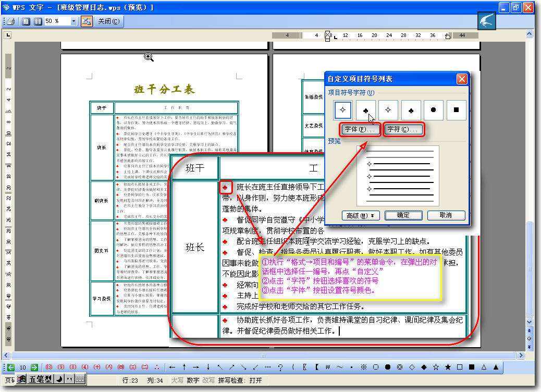Viewport: 541px width, 392px height.
Task: Click the horizontal scrollbar left arrow
Action: [6, 355]
